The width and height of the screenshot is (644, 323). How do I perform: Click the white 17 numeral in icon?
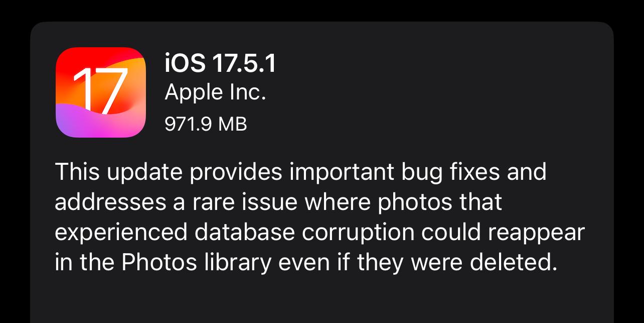tap(100, 90)
